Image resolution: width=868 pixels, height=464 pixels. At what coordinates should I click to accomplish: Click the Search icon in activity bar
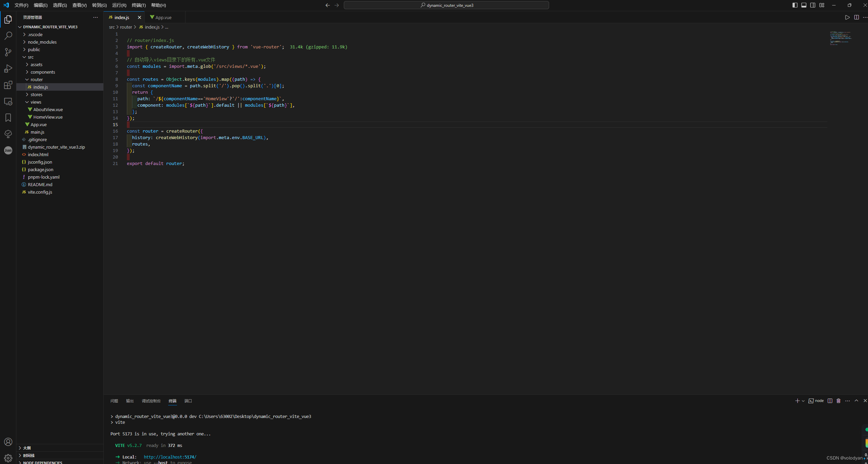tap(8, 35)
